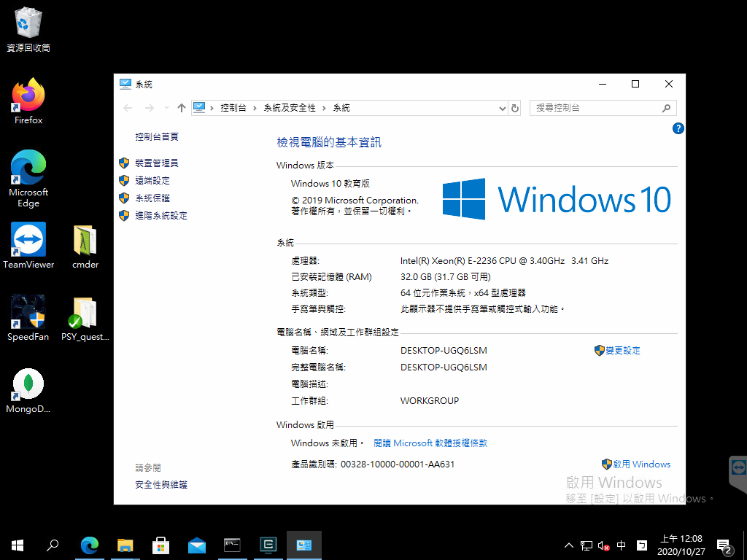Open network status tray icon
The width and height of the screenshot is (747, 560).
[587, 545]
